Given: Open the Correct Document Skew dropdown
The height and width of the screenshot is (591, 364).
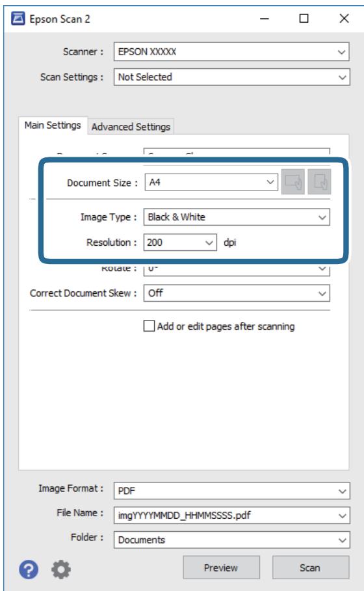Looking at the screenshot, I should point(237,293).
